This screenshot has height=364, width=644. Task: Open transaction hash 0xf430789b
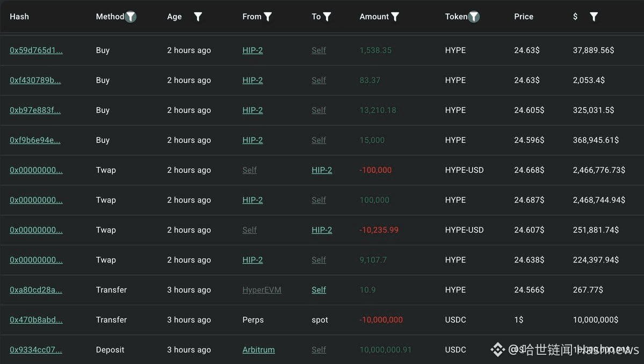(35, 81)
